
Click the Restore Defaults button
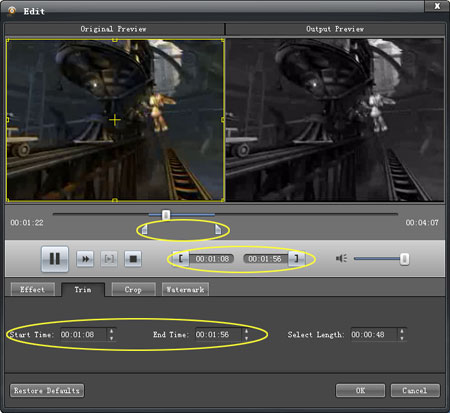47,390
